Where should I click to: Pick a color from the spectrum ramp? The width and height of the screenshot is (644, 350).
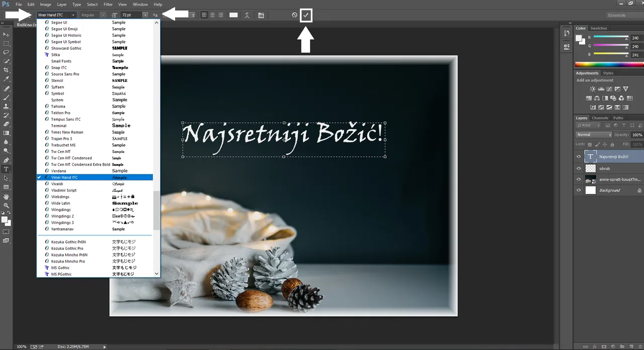point(609,64)
